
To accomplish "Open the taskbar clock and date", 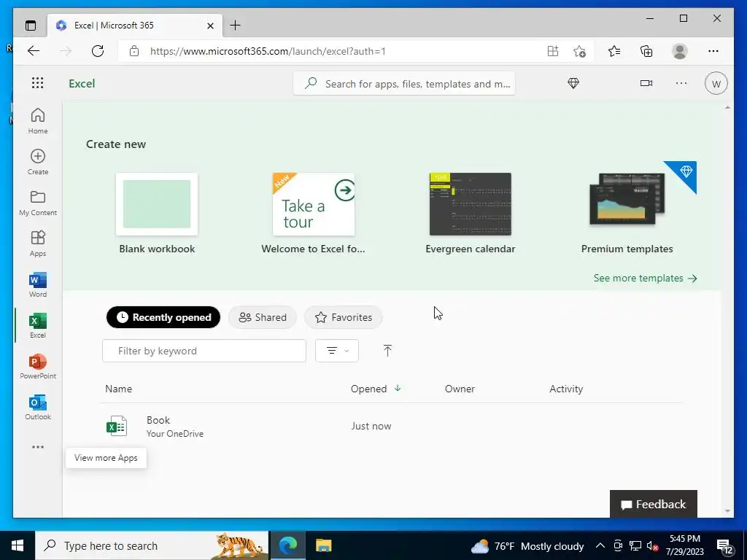I will [x=684, y=545].
